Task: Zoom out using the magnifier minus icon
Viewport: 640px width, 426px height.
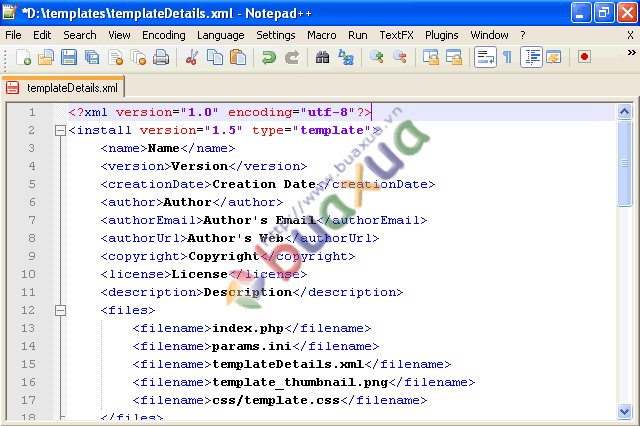Action: pos(400,57)
